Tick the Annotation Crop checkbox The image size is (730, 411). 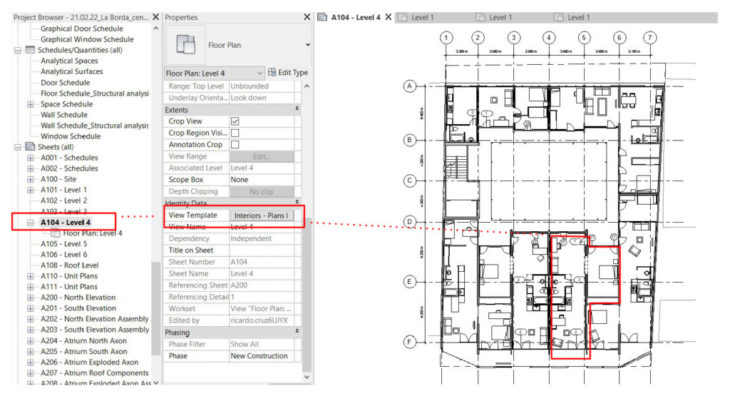pyautogui.click(x=235, y=145)
